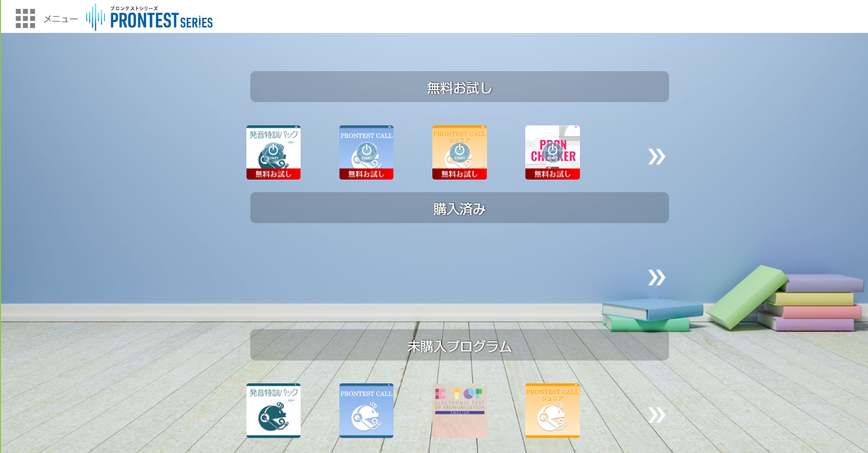The width and height of the screenshot is (868, 453).
Task: Show more free trial programs arrow
Action: (656, 157)
